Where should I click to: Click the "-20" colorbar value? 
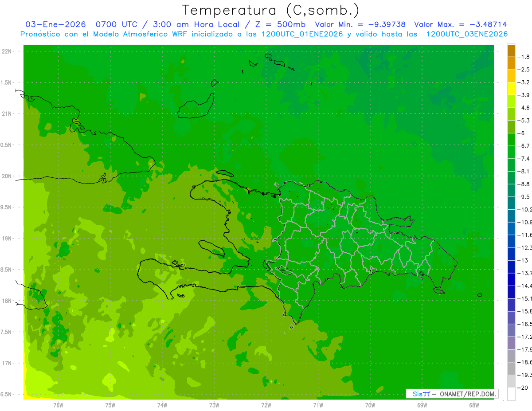coord(523,388)
